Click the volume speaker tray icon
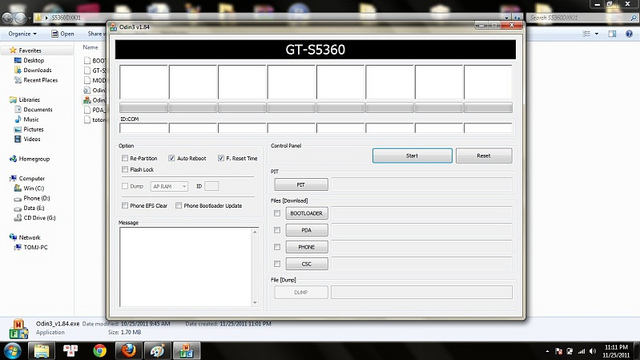 pos(593,351)
